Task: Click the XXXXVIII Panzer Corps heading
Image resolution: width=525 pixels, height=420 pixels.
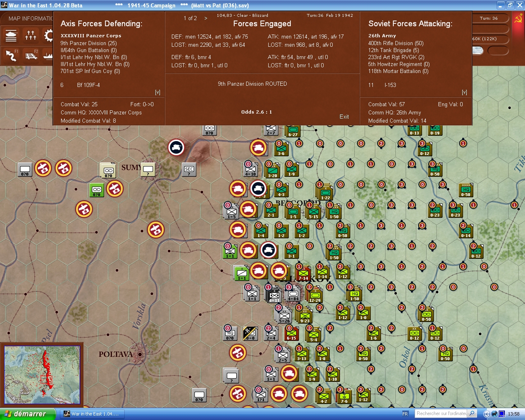Action: point(91,36)
